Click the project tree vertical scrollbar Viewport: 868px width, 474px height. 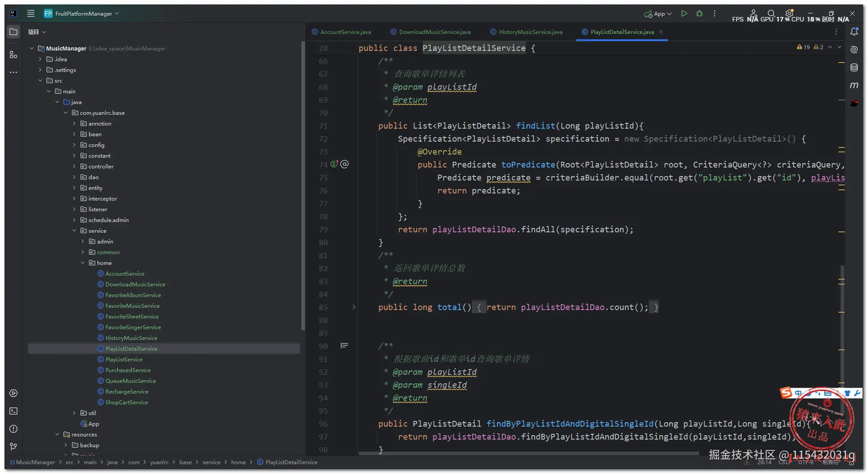pos(303,185)
